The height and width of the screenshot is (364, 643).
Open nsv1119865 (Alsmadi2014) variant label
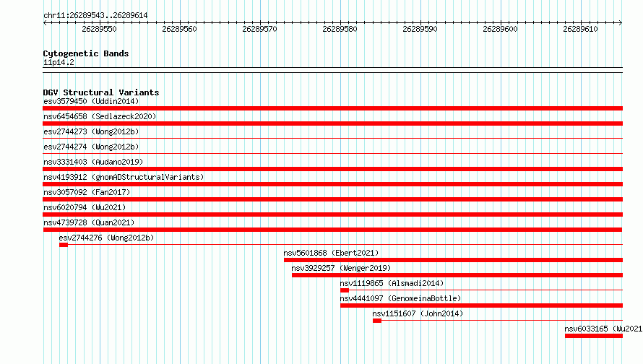click(392, 283)
